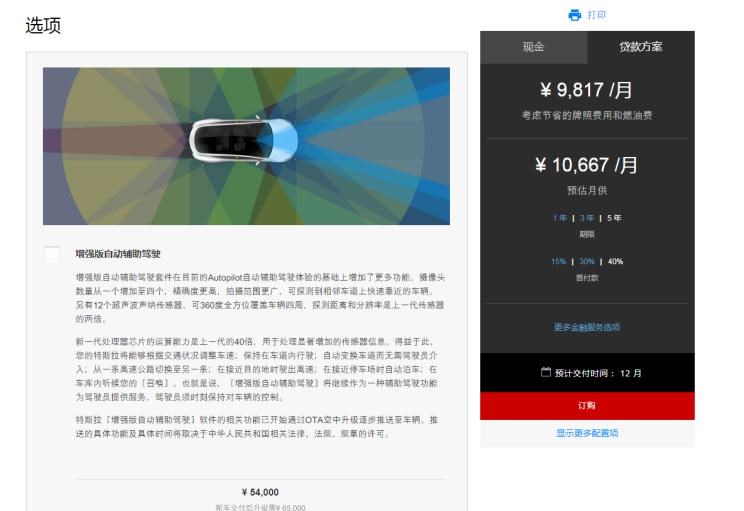
Task: Select the 5年 loan term
Action: [614, 218]
